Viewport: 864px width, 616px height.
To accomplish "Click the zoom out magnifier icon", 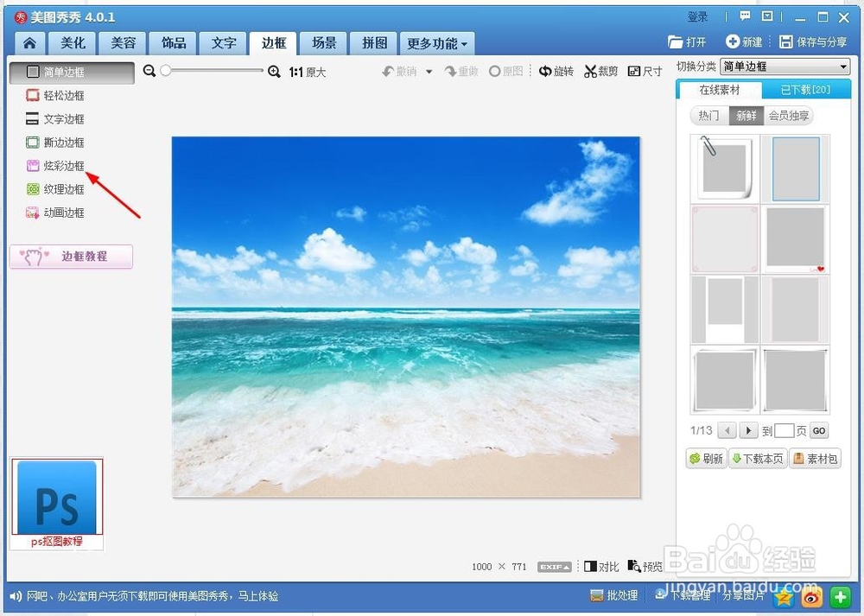I will (149, 71).
